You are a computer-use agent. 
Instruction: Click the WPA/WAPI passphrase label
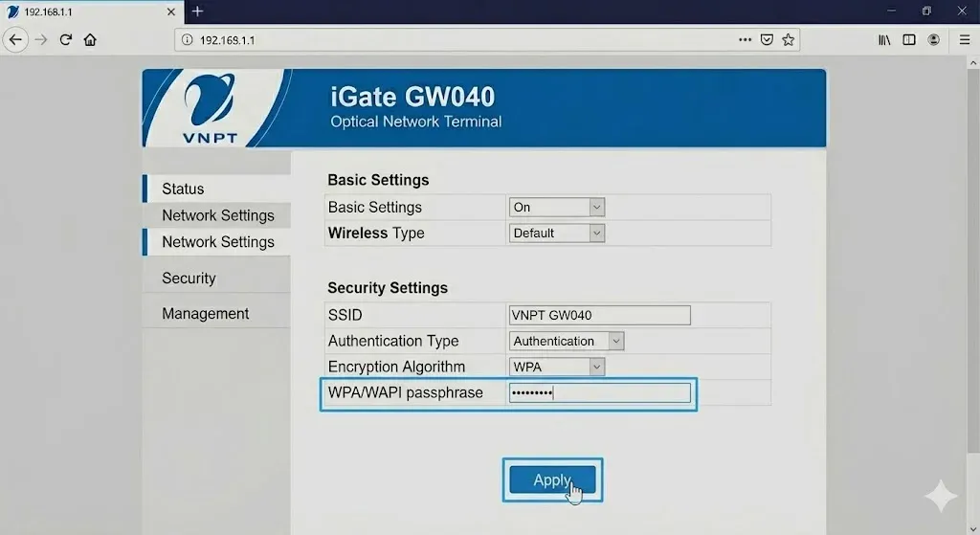point(406,392)
